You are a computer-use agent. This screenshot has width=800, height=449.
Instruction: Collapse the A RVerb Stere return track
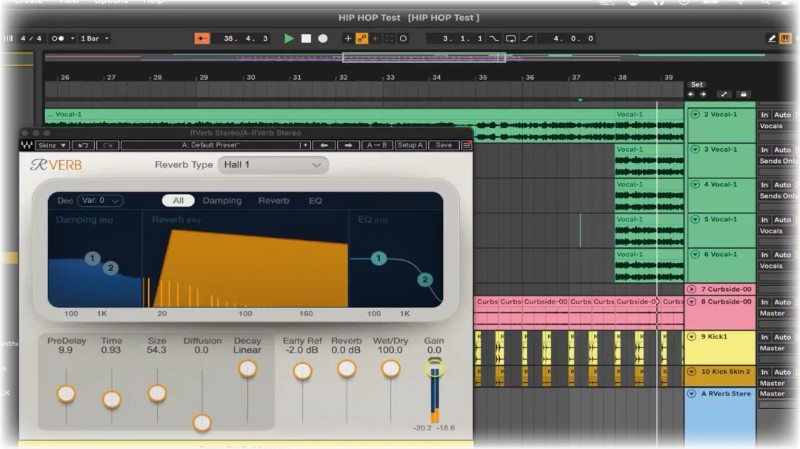click(692, 394)
